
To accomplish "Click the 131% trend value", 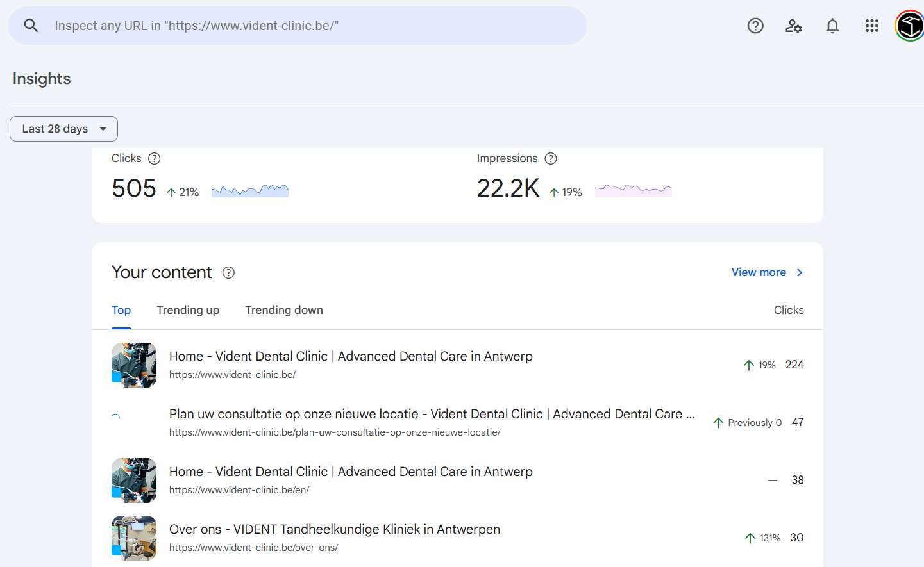I will coord(770,538).
